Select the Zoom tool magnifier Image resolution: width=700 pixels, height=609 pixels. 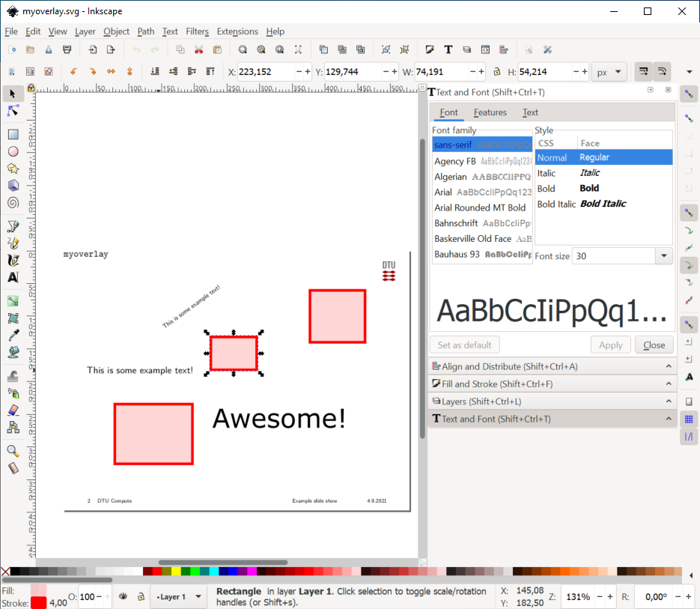[13, 451]
